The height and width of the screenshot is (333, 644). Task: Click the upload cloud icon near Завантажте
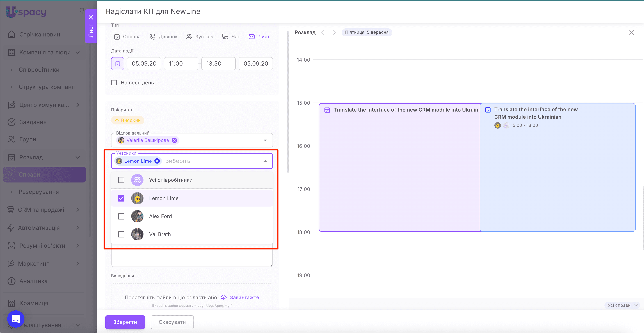click(223, 297)
